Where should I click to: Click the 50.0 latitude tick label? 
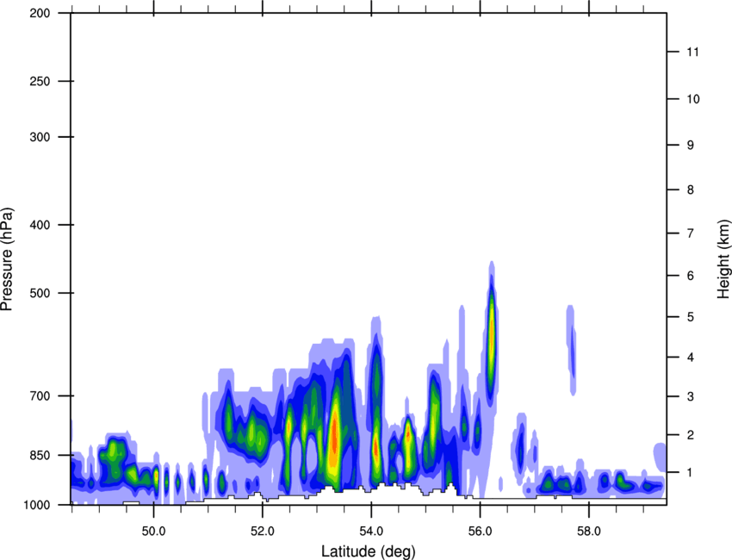153,531
